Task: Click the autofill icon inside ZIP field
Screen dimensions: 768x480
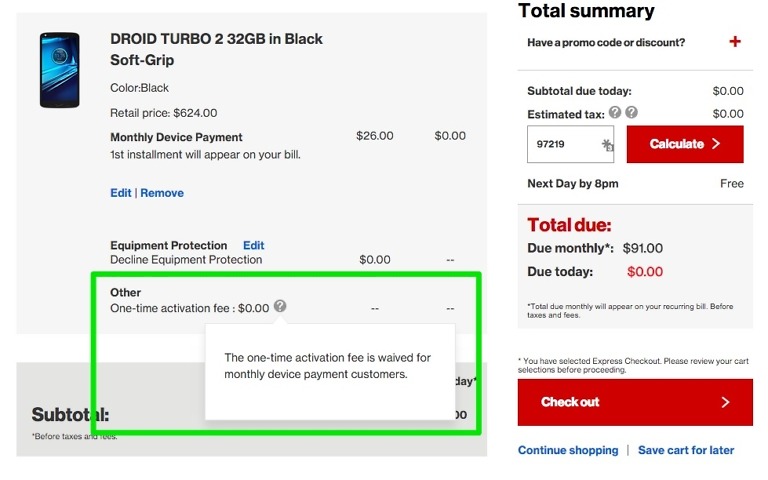Action: point(607,145)
